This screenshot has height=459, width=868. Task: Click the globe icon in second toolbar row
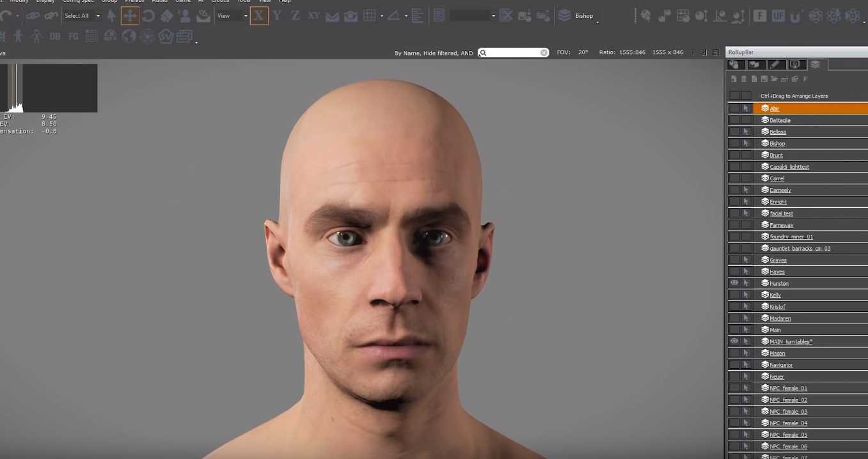(129, 36)
